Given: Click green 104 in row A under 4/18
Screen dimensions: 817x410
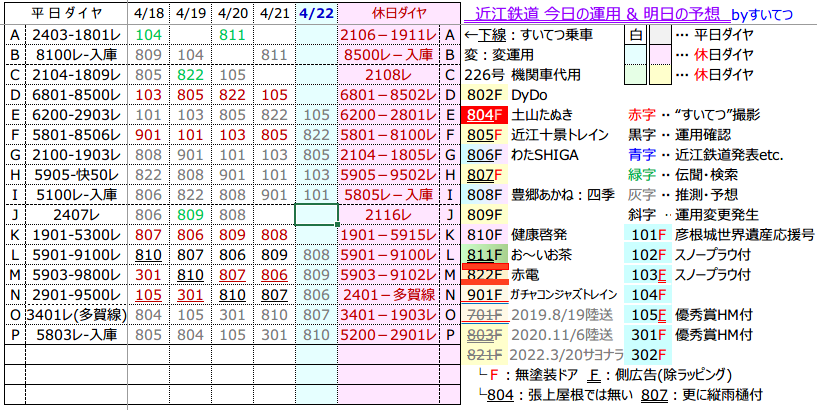Looking at the screenshot, I should click(x=148, y=35).
